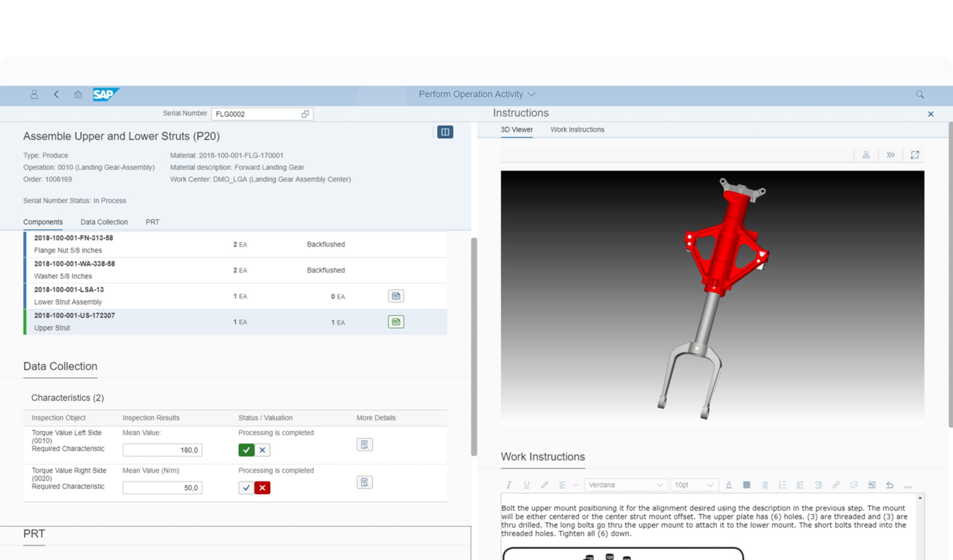Reject Torque Value Right Side with red X
The width and height of the screenshot is (953, 560).
262,488
